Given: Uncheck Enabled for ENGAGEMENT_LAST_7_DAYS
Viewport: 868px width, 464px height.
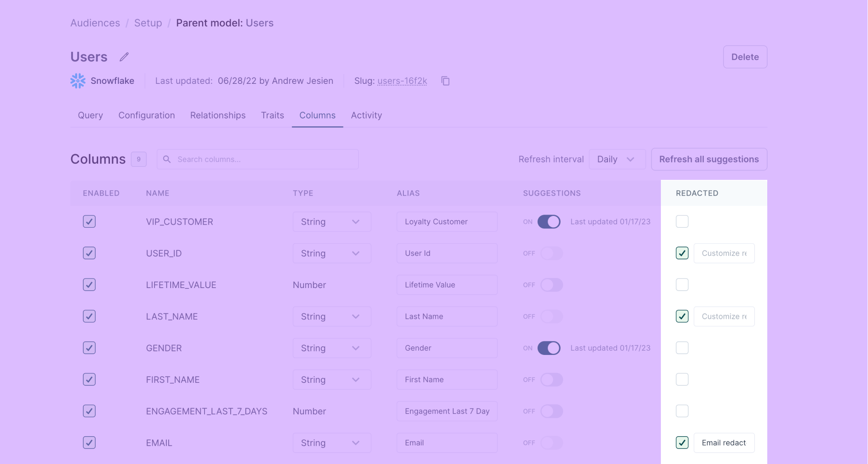Looking at the screenshot, I should pyautogui.click(x=89, y=411).
